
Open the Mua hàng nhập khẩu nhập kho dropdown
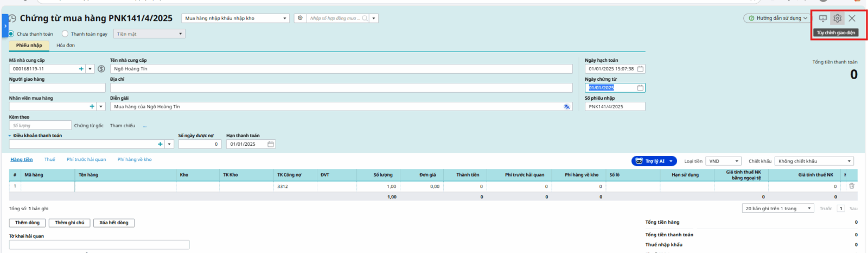point(235,18)
